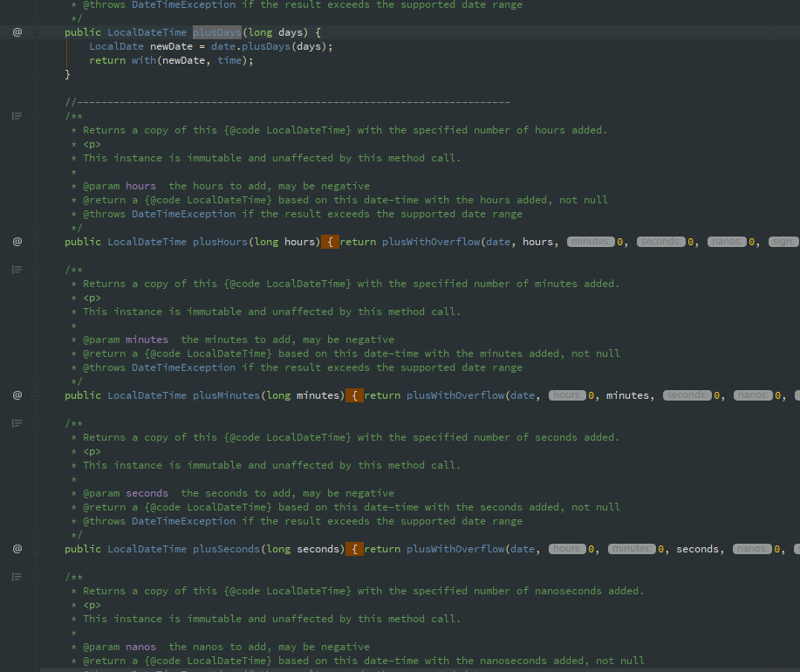Click plusWithOverflow call in plusSeconds line
The image size is (800, 672).
[455, 549]
